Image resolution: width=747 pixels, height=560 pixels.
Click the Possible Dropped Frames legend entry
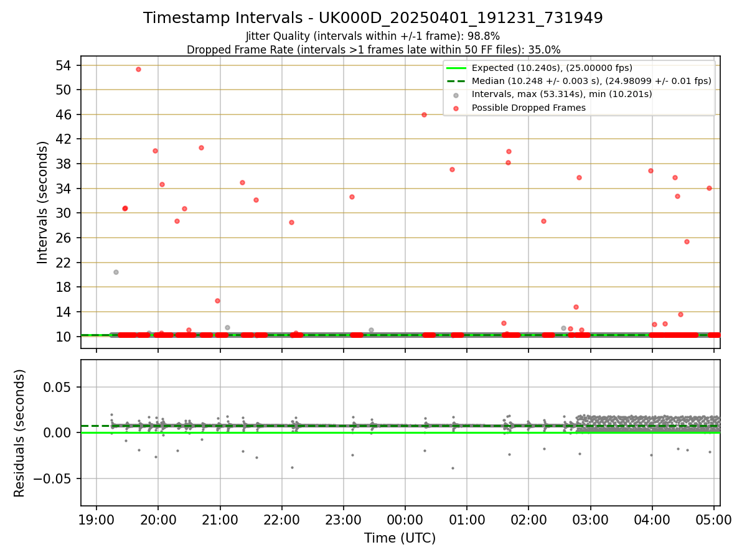coord(519,108)
